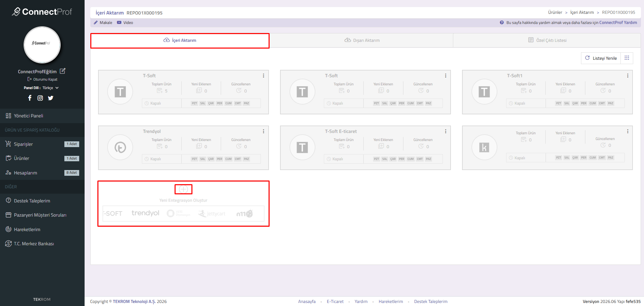
Task: Click the trendyol logo in new integration card
Action: pos(145,213)
